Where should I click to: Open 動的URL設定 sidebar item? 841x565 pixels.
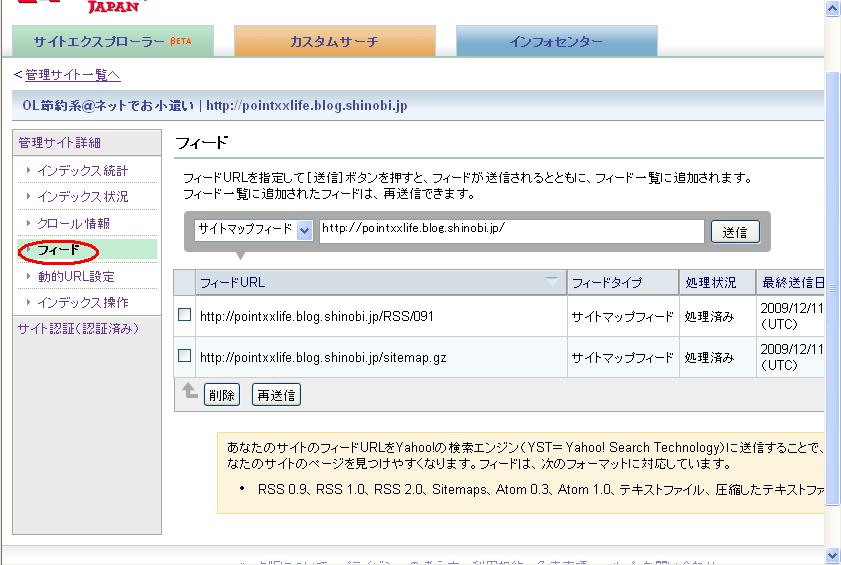[76, 276]
